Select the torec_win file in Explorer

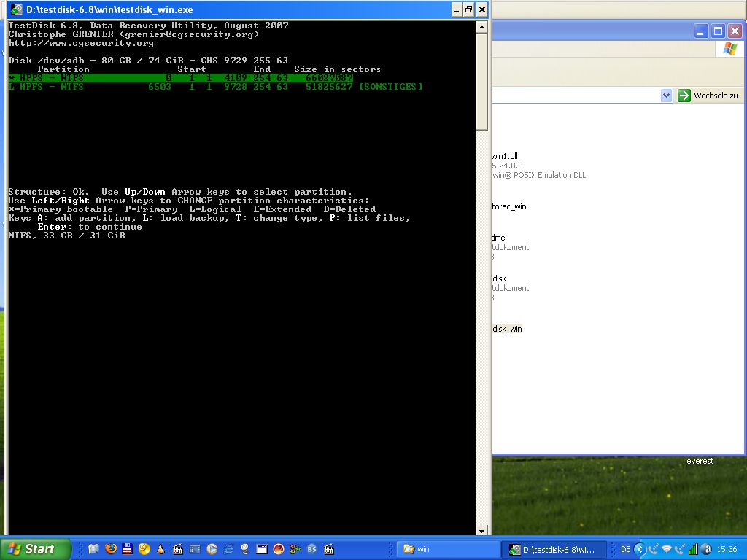509,206
